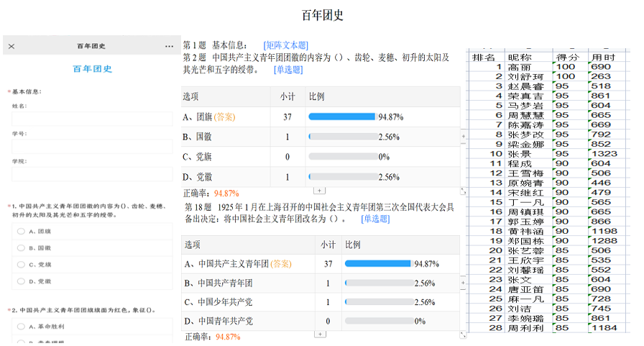
Task: Select the name cell 周慧慧
Action: (x=528, y=115)
